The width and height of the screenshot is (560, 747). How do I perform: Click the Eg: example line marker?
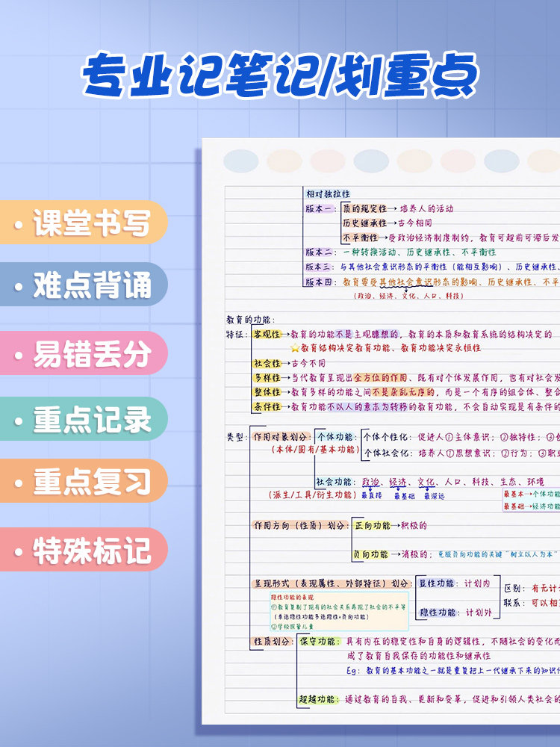(352, 671)
